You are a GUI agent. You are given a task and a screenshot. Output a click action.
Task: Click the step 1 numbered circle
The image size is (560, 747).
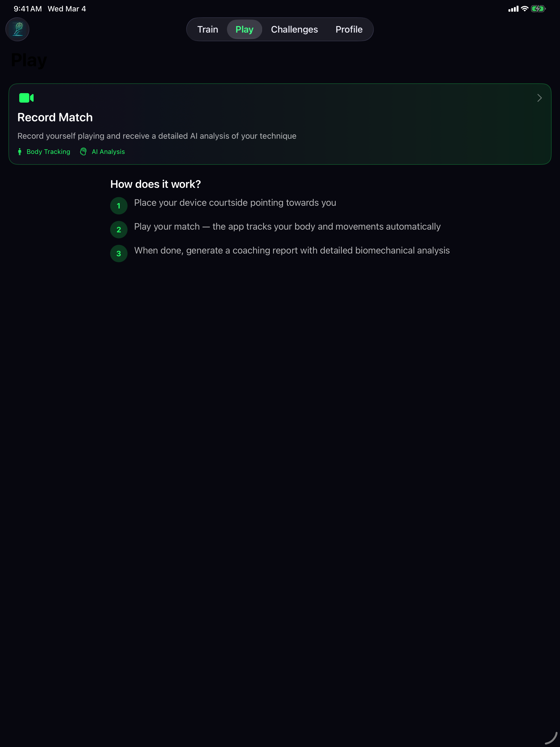click(x=119, y=205)
